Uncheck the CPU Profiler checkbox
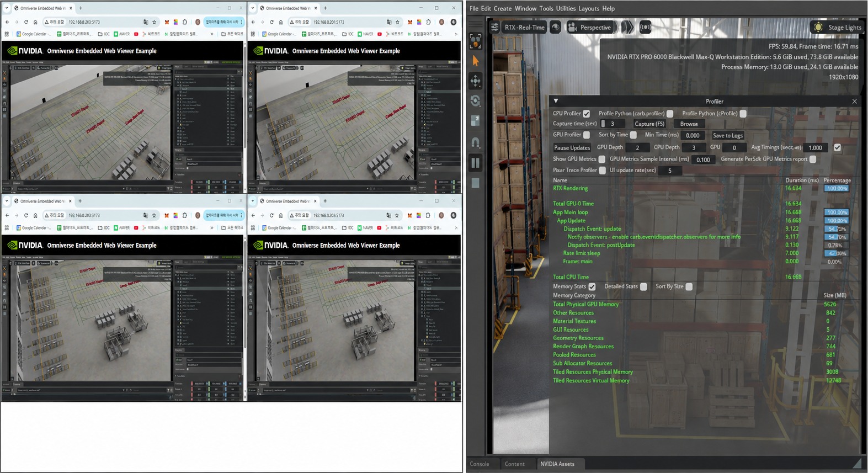The width and height of the screenshot is (868, 473). (586, 113)
